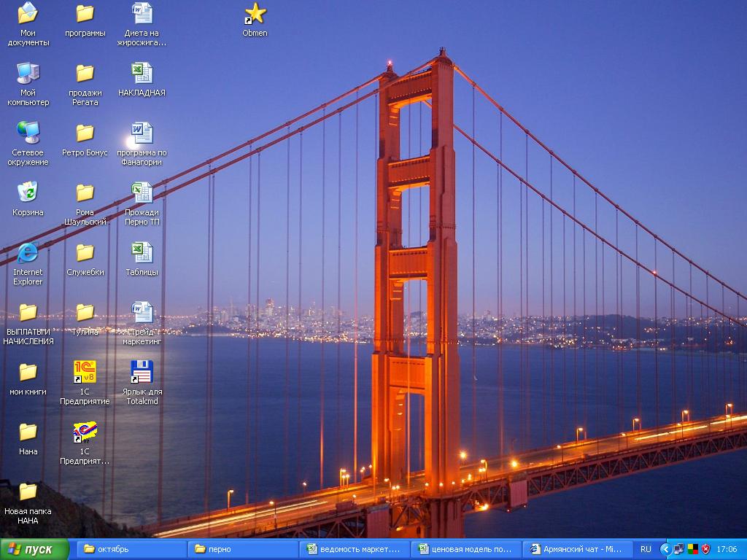Switch to the перно taskbar window
The image size is (747, 560).
coord(242,549)
